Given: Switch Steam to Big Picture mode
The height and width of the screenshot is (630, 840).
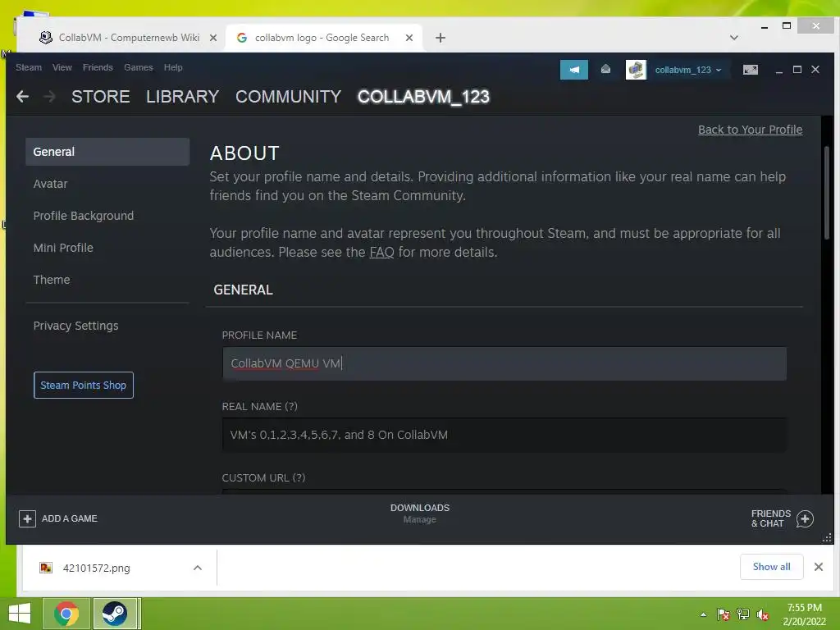Looking at the screenshot, I should (x=750, y=70).
